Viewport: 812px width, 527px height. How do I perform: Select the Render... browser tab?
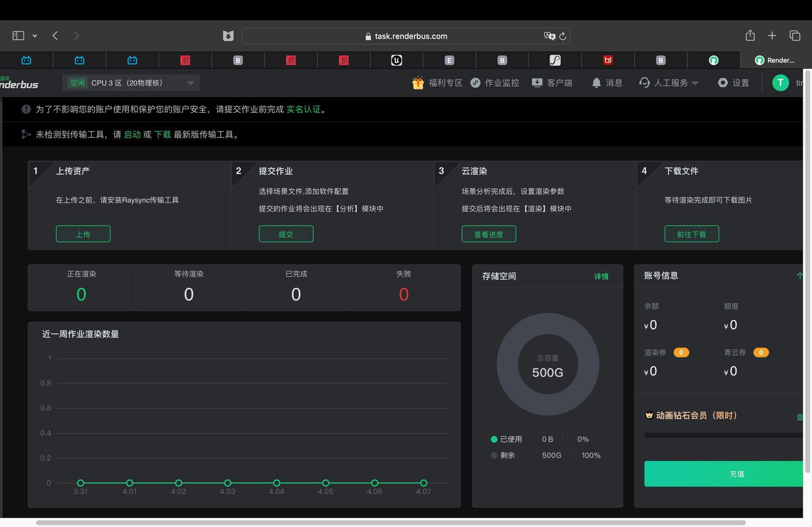(775, 60)
